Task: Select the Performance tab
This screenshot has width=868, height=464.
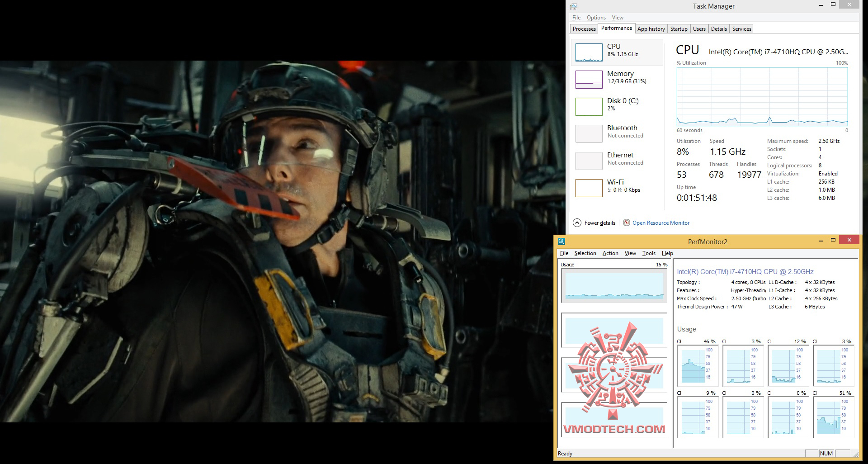Action: pyautogui.click(x=617, y=28)
